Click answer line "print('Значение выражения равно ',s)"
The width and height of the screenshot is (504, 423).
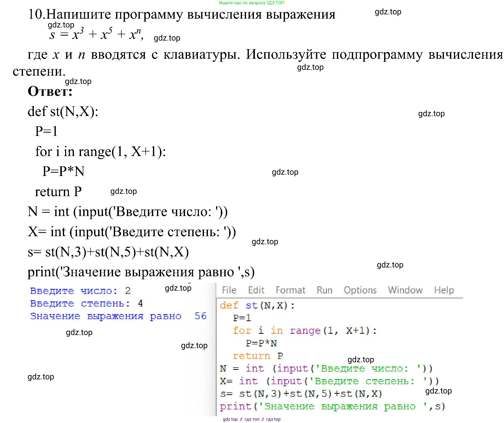tap(141, 272)
